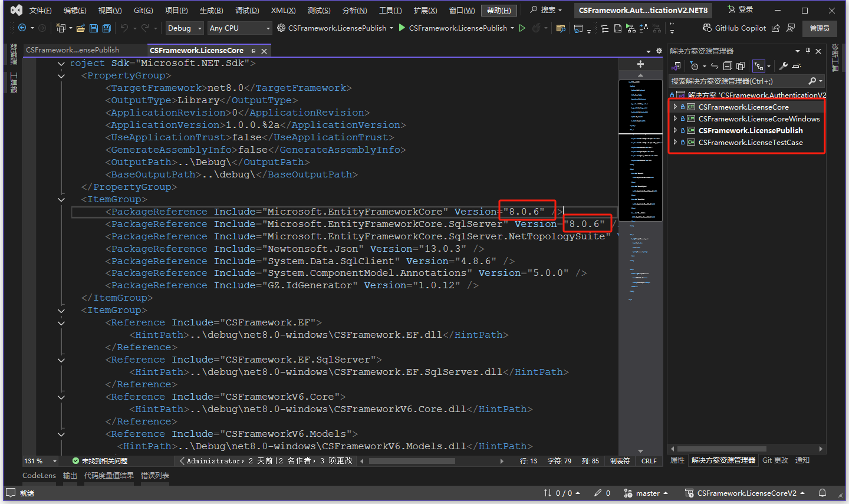The height and width of the screenshot is (504, 849).
Task: Click the 管理员 button
Action: coord(820,28)
